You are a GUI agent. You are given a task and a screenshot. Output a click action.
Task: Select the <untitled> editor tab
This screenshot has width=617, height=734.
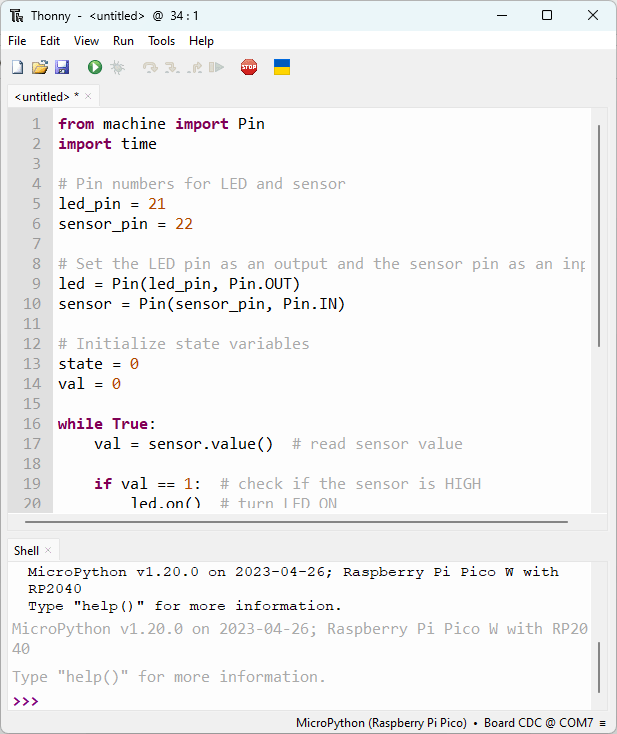[42, 96]
